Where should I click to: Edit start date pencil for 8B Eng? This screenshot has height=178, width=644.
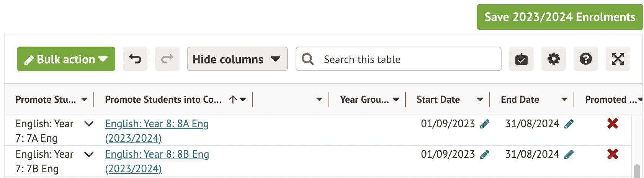[x=485, y=155]
